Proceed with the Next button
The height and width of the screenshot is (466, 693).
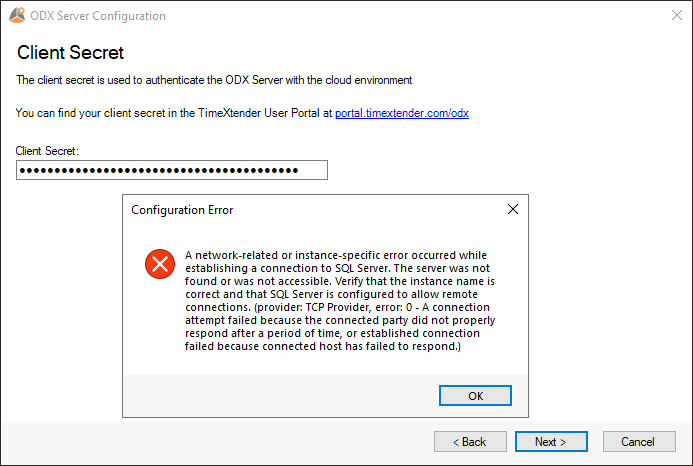coord(551,442)
